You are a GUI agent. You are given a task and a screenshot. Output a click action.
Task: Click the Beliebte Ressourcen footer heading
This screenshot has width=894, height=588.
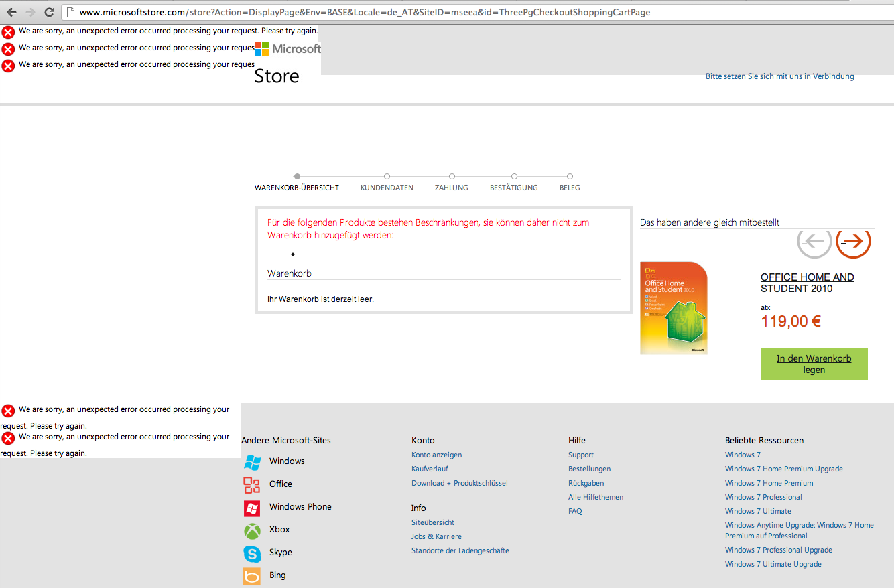764,440
